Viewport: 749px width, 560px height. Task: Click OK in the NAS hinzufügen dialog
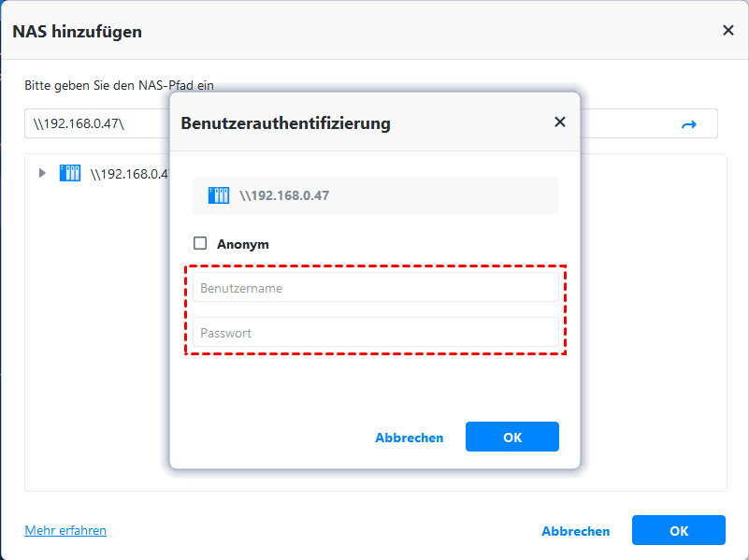(x=678, y=530)
